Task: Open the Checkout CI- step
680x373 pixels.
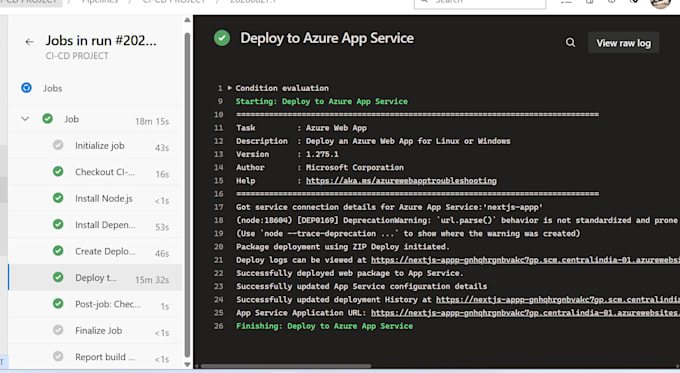Action: (x=95, y=172)
